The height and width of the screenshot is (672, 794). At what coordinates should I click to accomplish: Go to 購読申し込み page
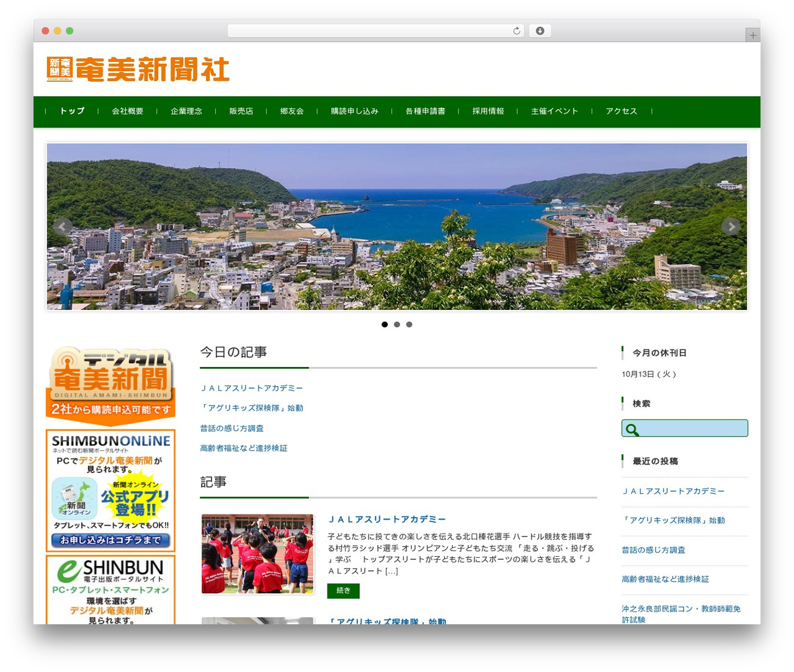click(x=355, y=111)
